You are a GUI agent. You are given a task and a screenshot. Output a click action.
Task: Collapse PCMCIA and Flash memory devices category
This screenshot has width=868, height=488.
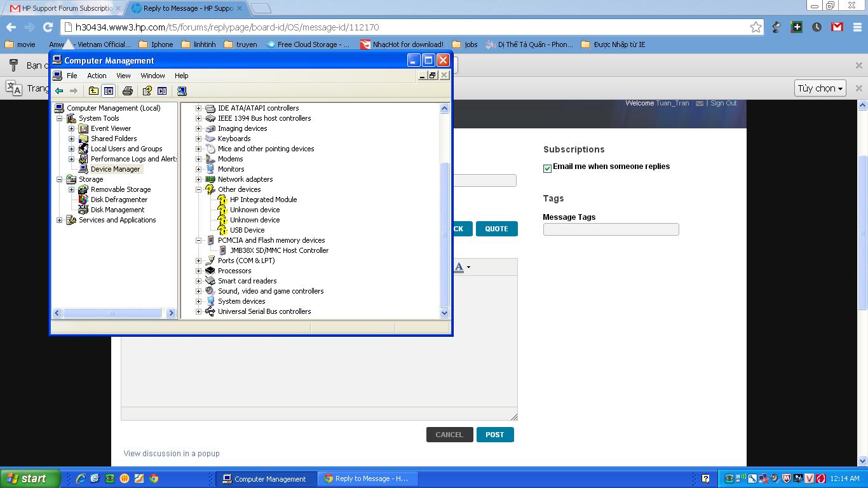click(199, 240)
